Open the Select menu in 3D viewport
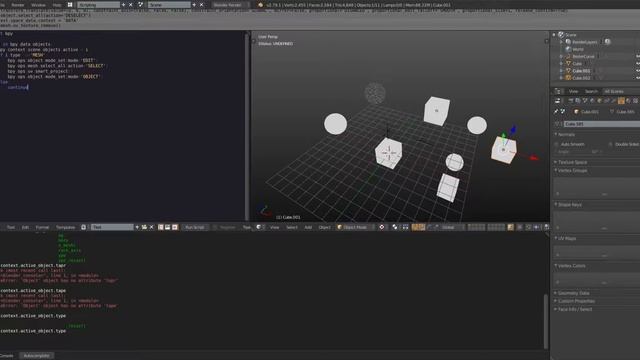This screenshot has height=360, width=640. pyautogui.click(x=292, y=227)
